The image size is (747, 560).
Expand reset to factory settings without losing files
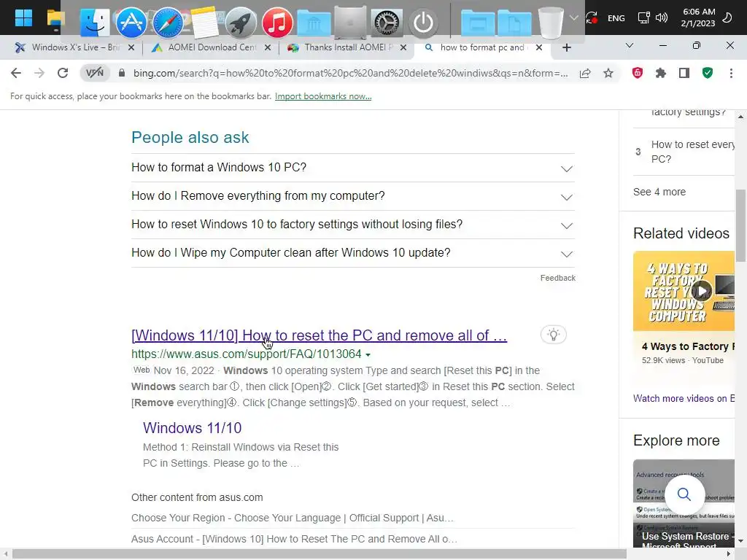click(353, 225)
